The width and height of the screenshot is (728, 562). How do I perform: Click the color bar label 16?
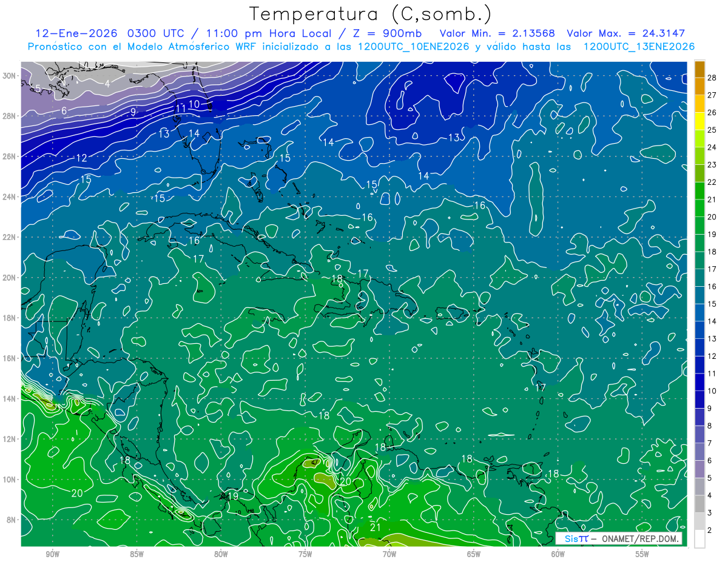tap(712, 286)
